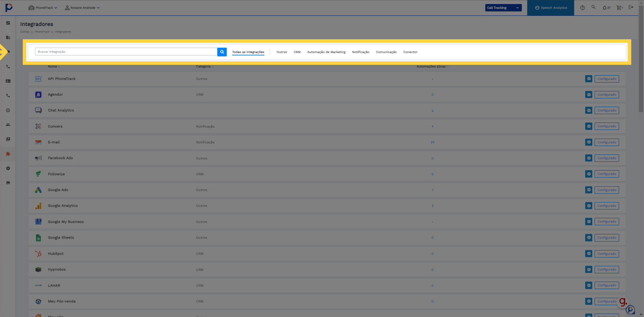Image resolution: width=644 pixels, height=317 pixels.
Task: Click the Google Sheets integration name
Action: (61, 238)
